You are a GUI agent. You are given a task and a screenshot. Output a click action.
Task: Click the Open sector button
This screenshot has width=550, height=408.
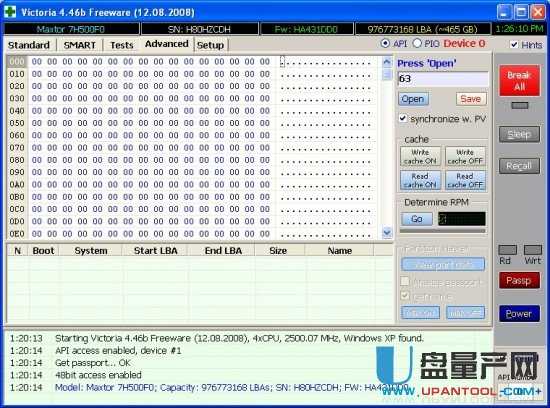tap(413, 99)
